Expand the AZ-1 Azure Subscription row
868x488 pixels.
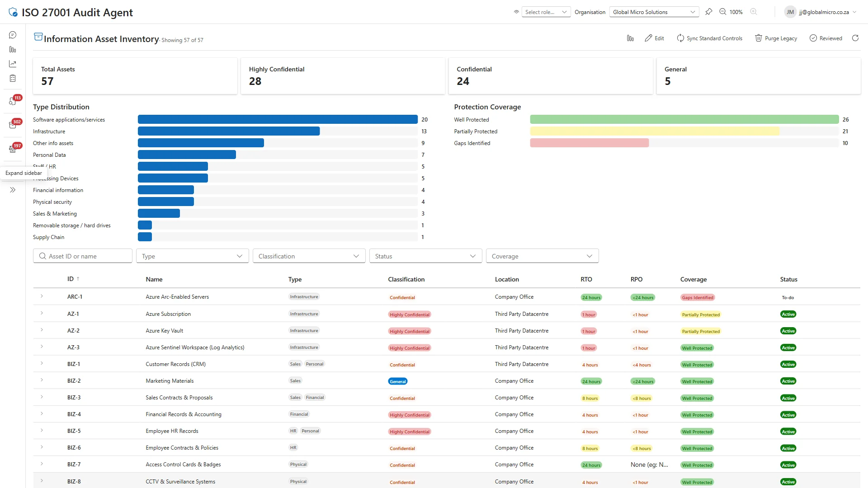[x=42, y=314]
